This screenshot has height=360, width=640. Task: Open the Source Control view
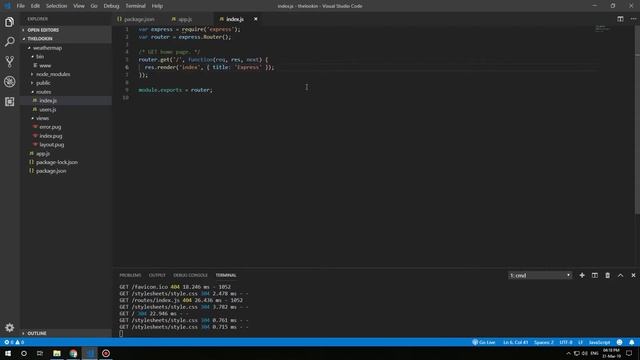9,62
